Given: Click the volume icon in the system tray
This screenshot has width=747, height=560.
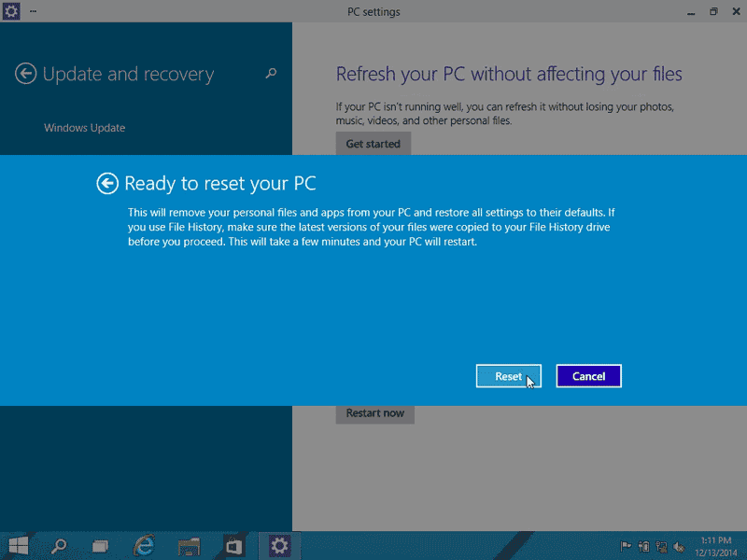Looking at the screenshot, I should (679, 547).
